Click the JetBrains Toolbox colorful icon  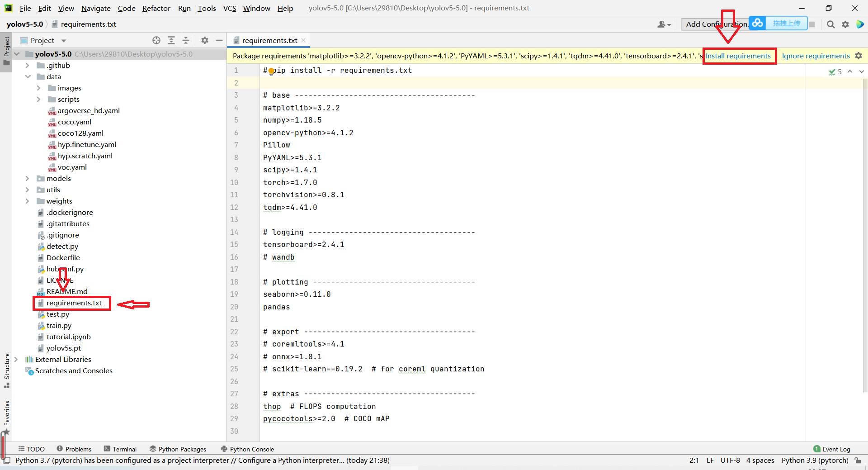pyautogui.click(x=860, y=24)
